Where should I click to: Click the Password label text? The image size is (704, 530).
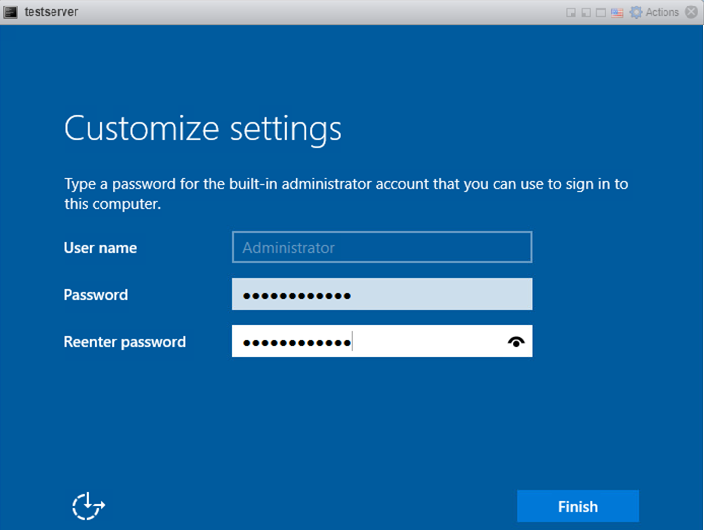point(96,295)
